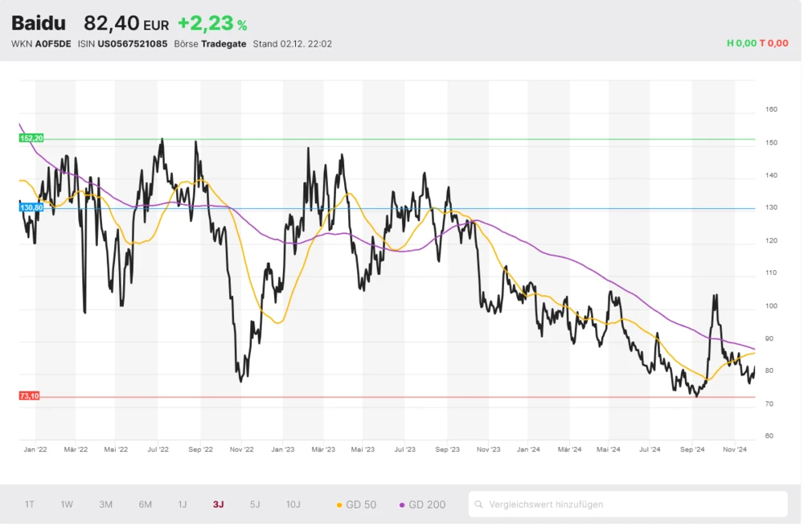This screenshot has width=804, height=532.
Task: Select the 1J one-year range
Action: (x=183, y=505)
